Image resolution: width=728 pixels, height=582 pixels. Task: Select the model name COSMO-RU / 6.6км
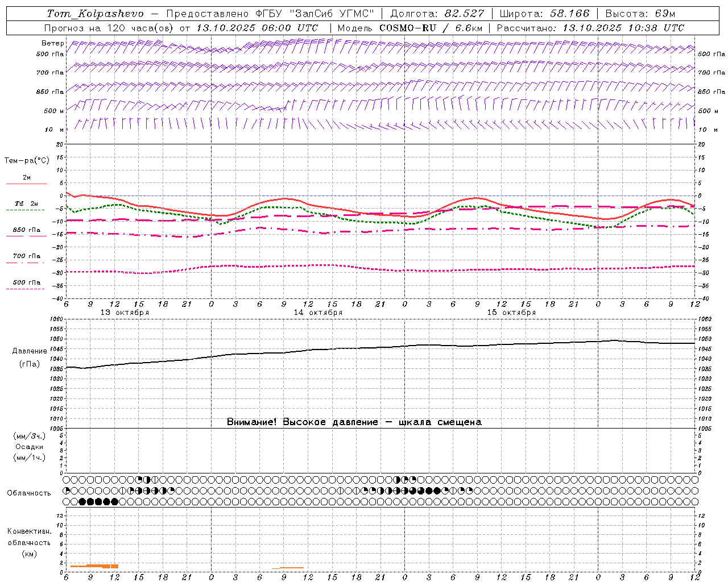click(x=431, y=28)
